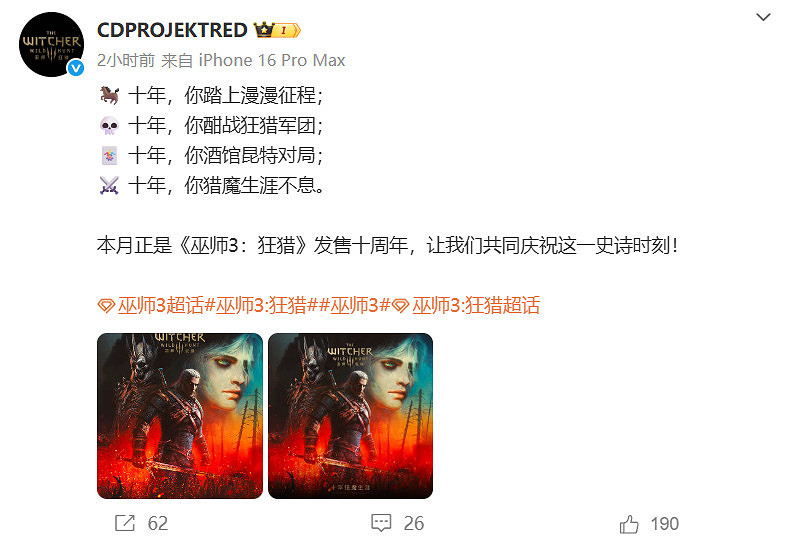View the first Witcher poster thumbnail
The width and height of the screenshot is (787, 543).
click(x=180, y=416)
